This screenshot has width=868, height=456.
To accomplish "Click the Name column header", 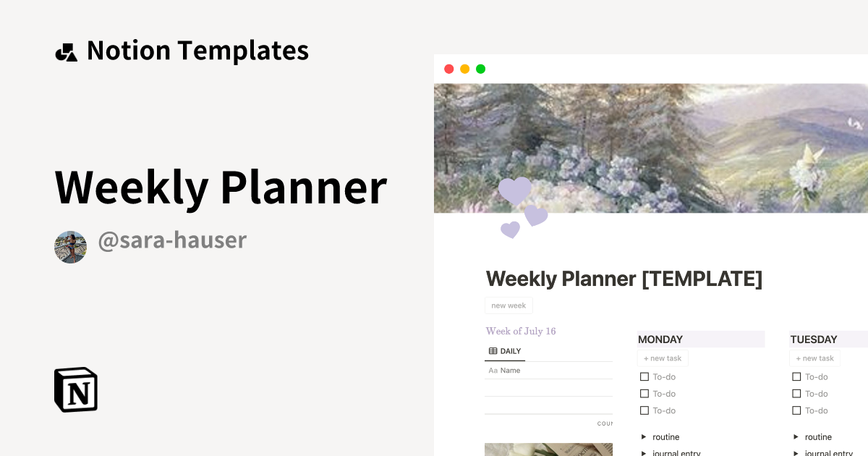I will [511, 371].
